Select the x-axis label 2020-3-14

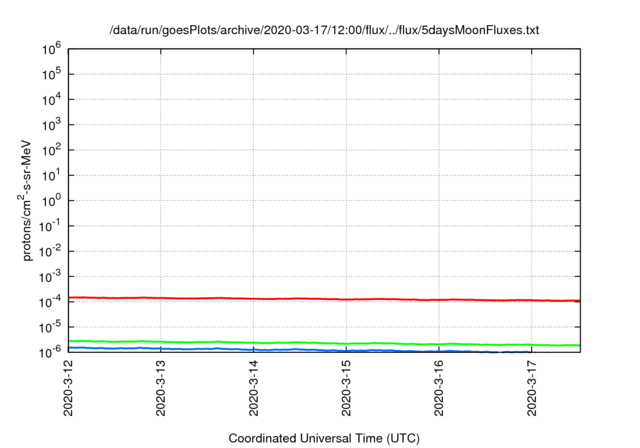click(x=253, y=388)
